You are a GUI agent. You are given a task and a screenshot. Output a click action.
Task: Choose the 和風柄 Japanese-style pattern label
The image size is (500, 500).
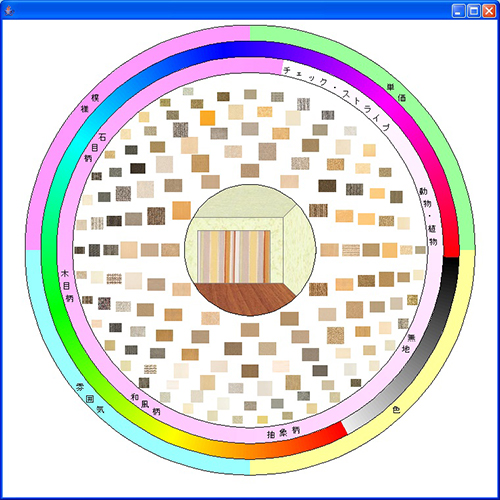click(145, 404)
